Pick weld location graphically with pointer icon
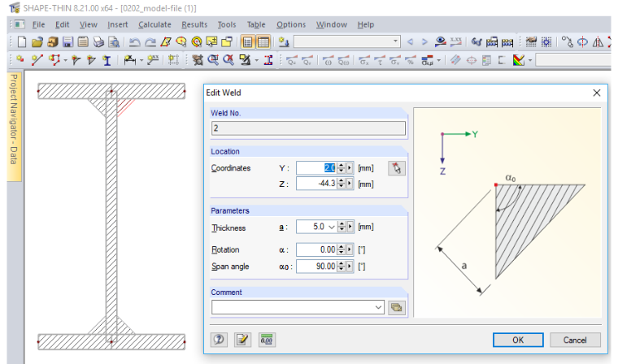The height and width of the screenshot is (364, 618). (397, 168)
